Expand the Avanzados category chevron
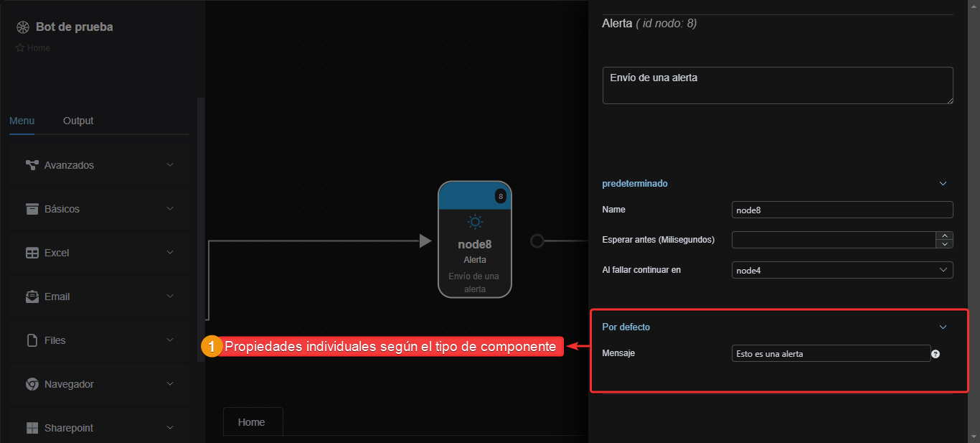This screenshot has width=980, height=443. 170,164
